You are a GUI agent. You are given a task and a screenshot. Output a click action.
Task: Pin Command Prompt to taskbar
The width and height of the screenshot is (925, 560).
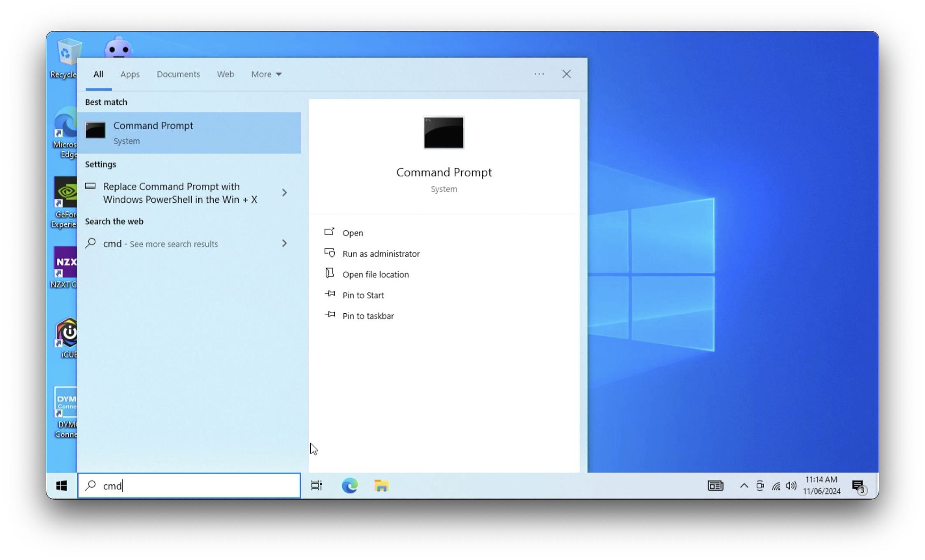[x=368, y=316]
